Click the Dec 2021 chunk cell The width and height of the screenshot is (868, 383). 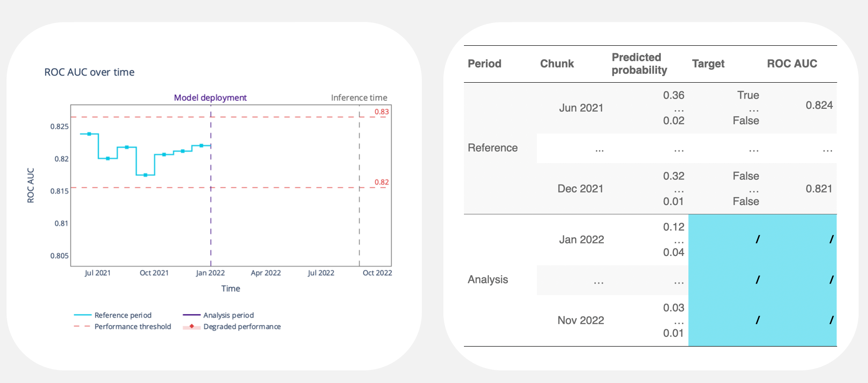pos(580,189)
